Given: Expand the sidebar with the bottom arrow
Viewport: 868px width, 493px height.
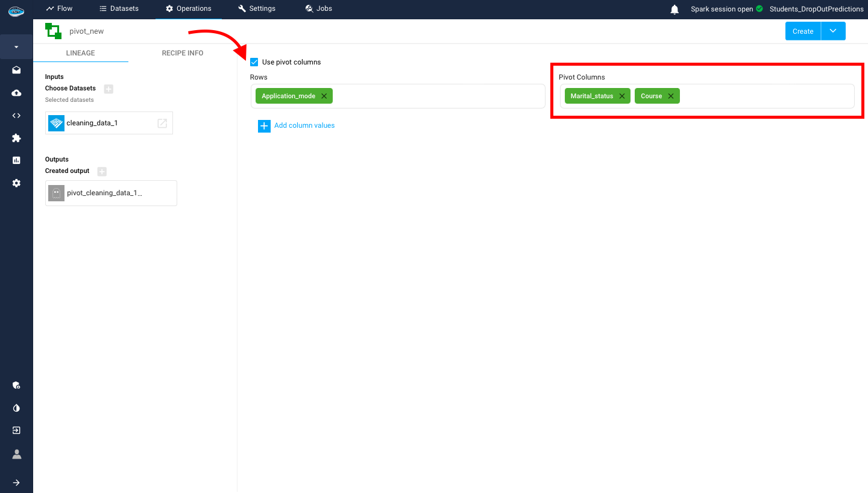Looking at the screenshot, I should (x=16, y=482).
